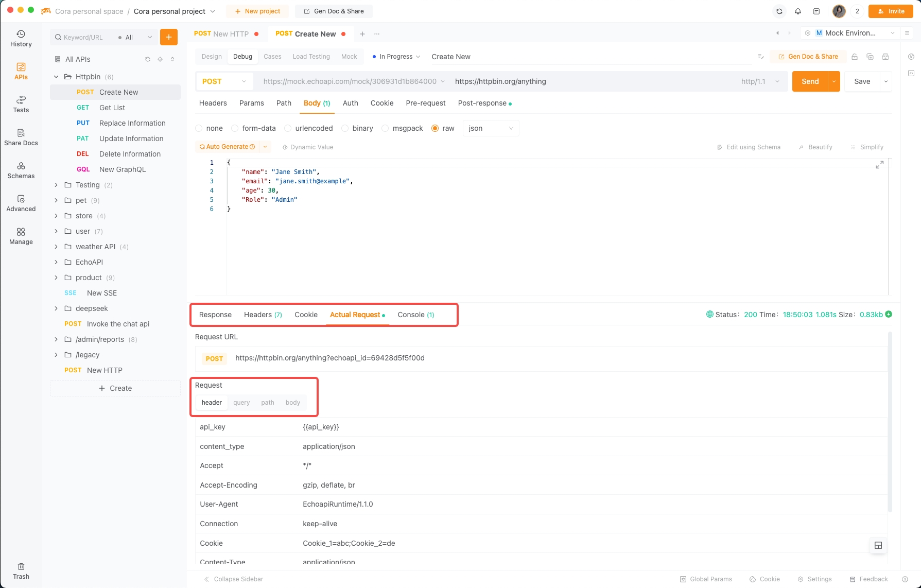Click Edit using Schema
The height and width of the screenshot is (588, 921).
tap(749, 147)
